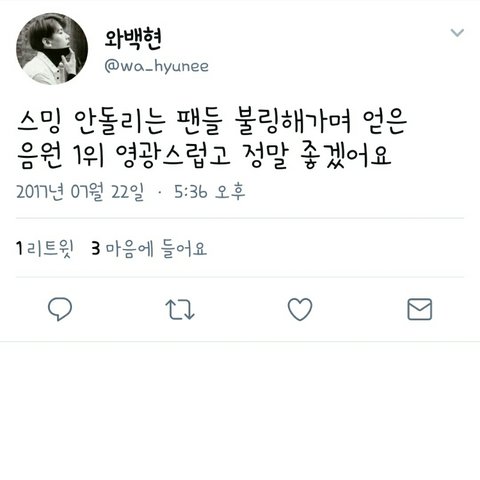Viewport: 480px width, 480px height.
Task: View the 1 리트윗 retweet list
Action: (x=45, y=249)
